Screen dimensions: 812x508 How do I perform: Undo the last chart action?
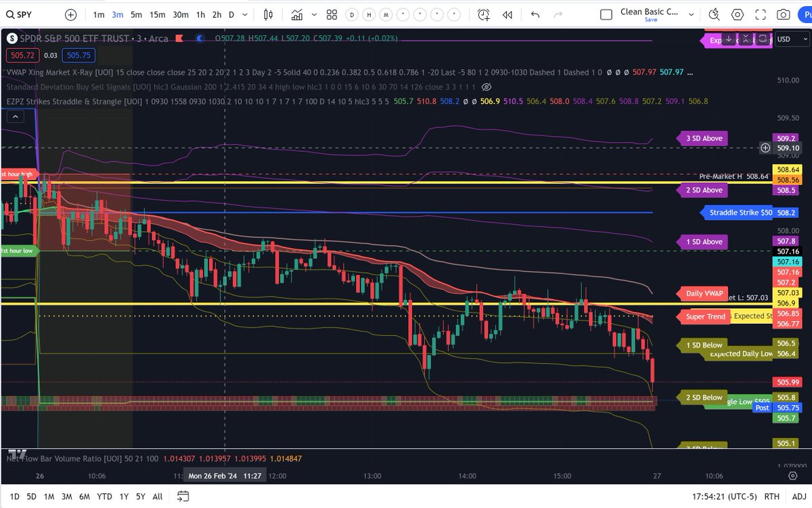click(535, 14)
